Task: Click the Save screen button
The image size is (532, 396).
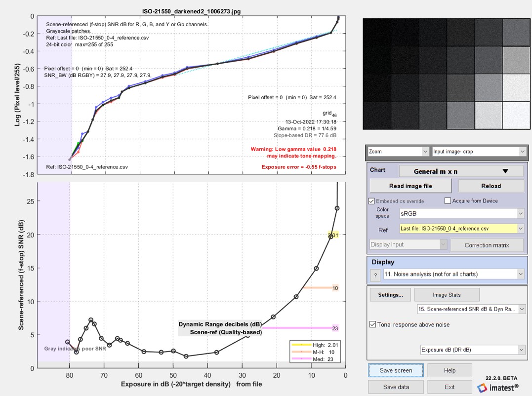Action: pyautogui.click(x=396, y=370)
